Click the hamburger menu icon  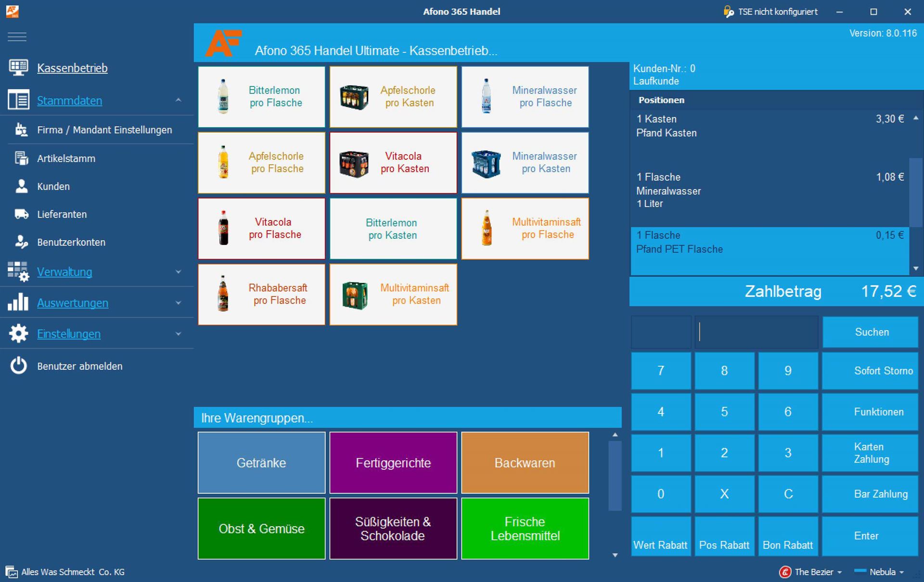click(x=17, y=37)
